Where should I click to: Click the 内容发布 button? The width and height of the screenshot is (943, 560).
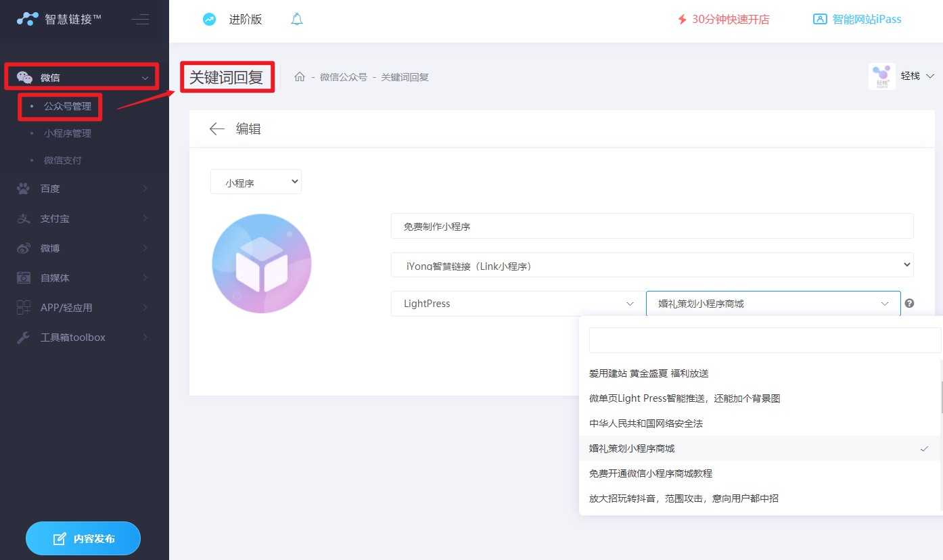tap(83, 539)
